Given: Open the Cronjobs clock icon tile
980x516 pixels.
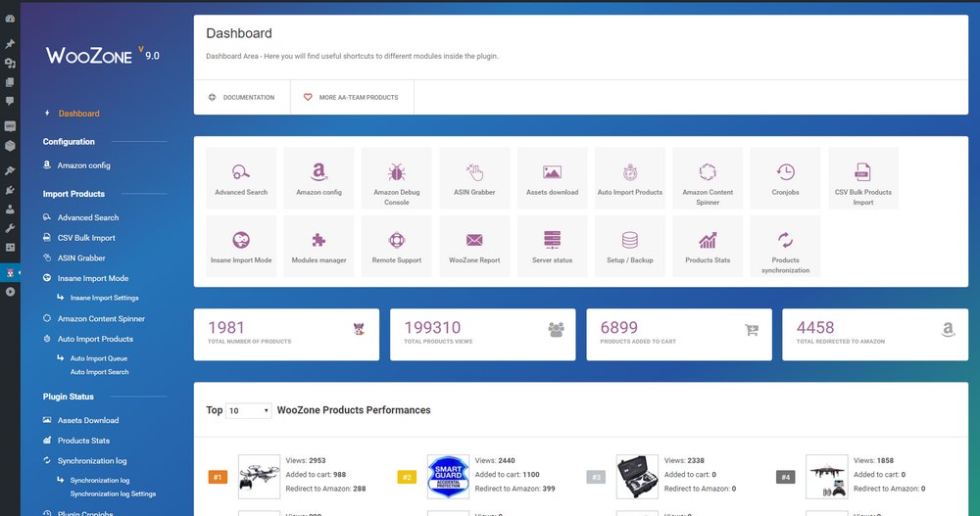Looking at the screenshot, I should 785,178.
